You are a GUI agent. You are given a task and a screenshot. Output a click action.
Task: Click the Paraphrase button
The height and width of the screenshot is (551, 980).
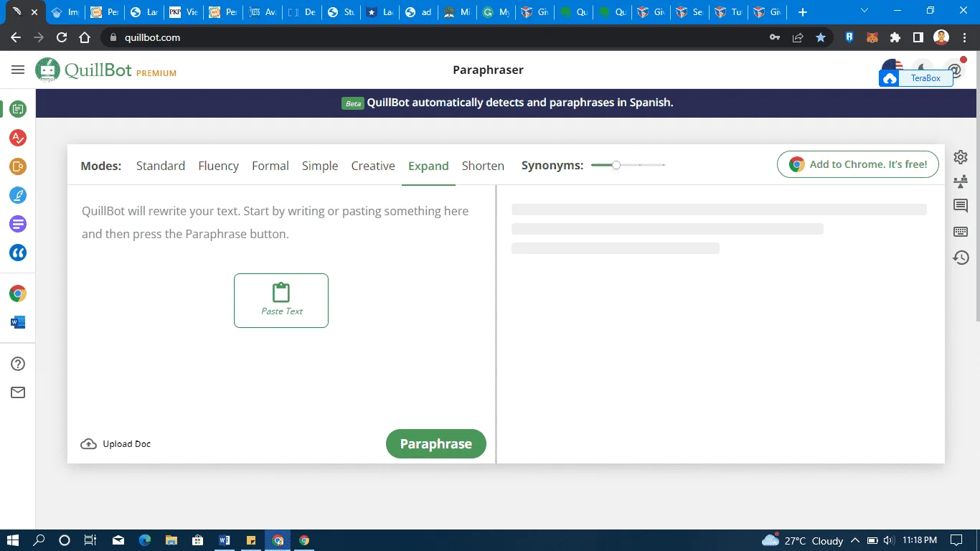[436, 443]
